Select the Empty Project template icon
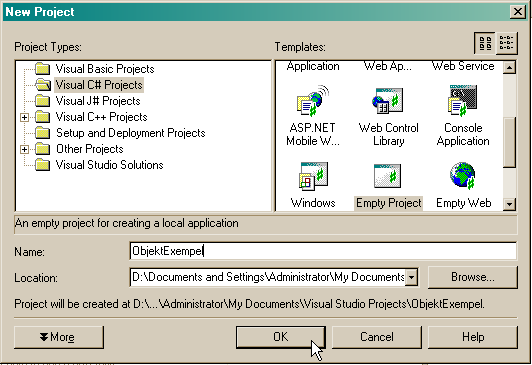The image size is (532, 365). [x=387, y=176]
